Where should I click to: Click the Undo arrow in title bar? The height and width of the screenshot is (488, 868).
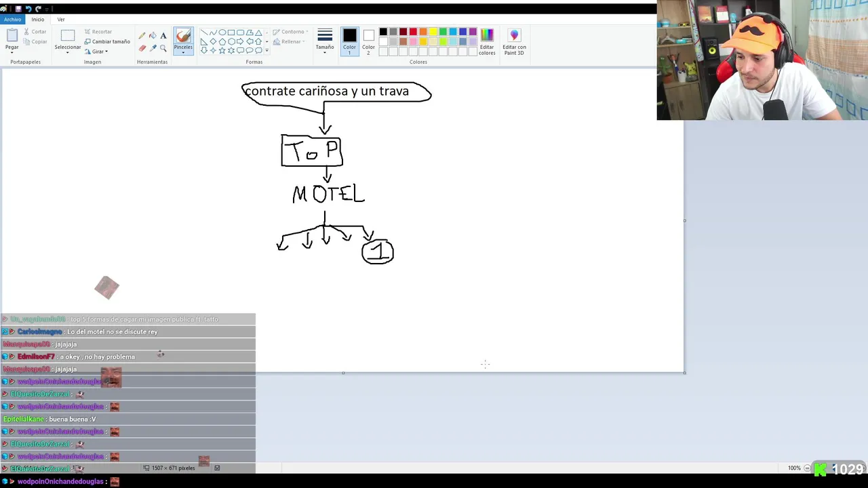pos(28,9)
